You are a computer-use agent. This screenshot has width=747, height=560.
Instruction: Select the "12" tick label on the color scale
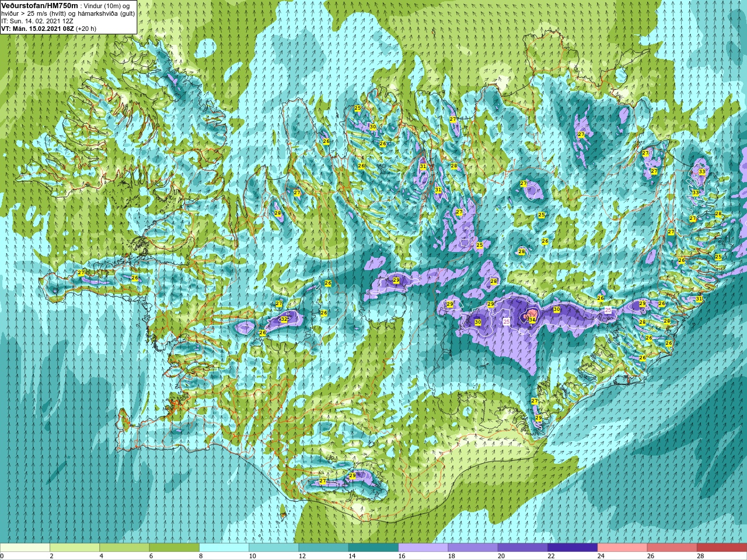(x=302, y=556)
